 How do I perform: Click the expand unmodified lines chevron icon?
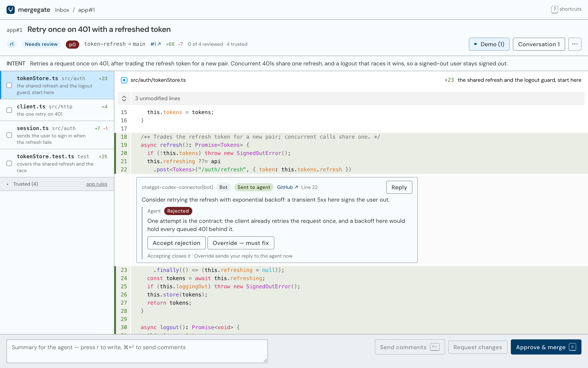124,98
